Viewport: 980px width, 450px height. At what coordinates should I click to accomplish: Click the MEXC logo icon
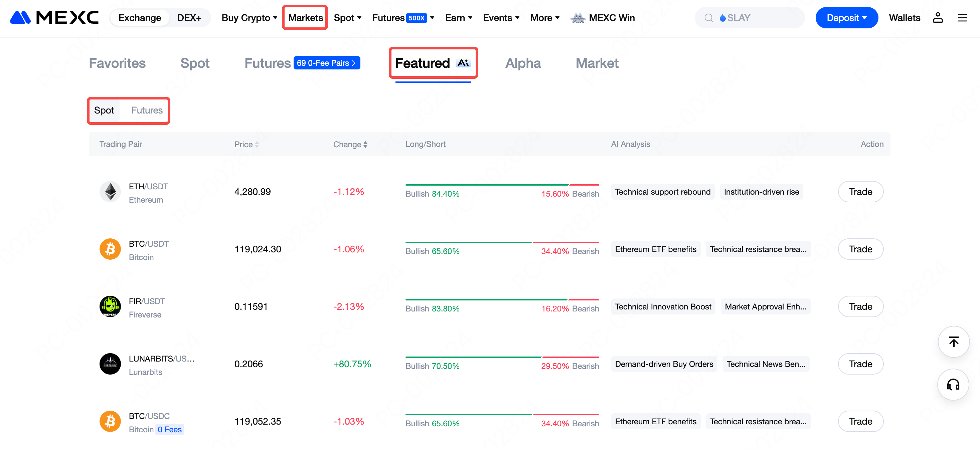tap(21, 17)
